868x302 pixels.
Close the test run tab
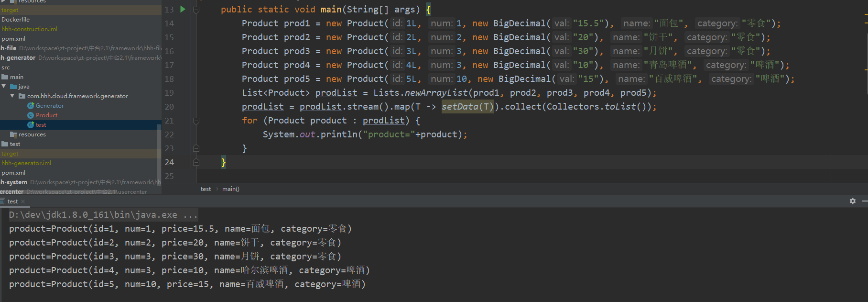click(x=23, y=201)
